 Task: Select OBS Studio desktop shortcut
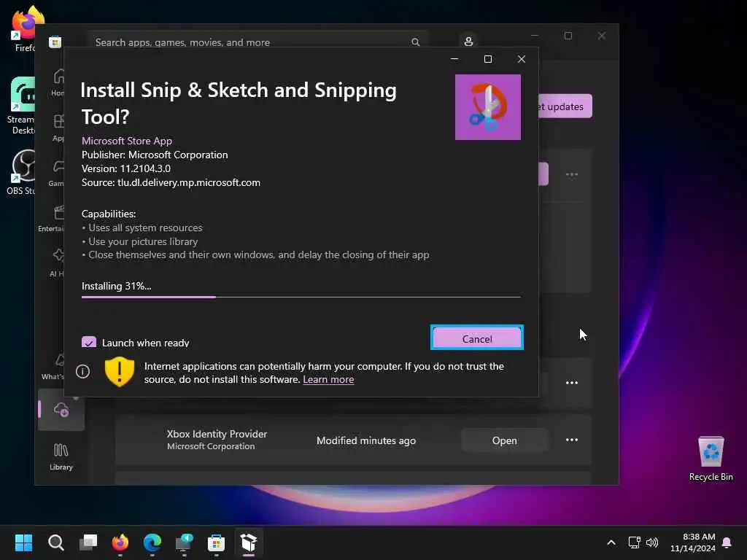click(20, 172)
